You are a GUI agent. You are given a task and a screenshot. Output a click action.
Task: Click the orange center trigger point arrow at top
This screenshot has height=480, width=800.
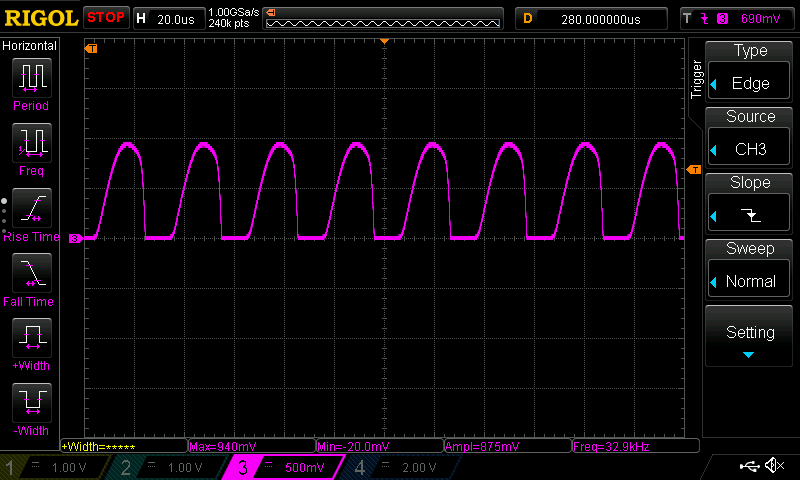[385, 41]
